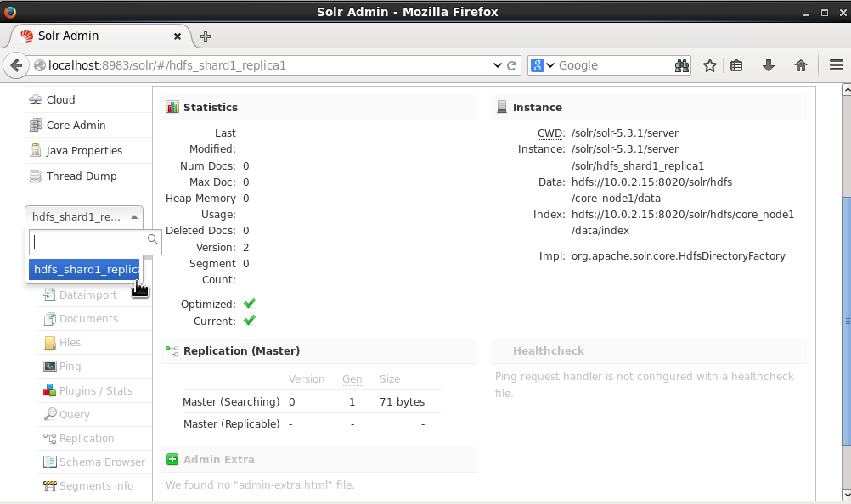Click the binoculars search icon

point(682,65)
